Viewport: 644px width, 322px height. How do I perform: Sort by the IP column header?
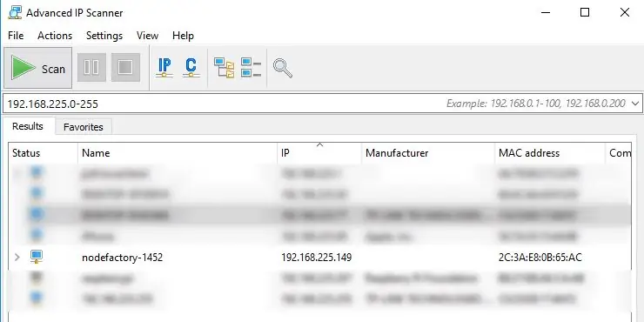point(319,153)
